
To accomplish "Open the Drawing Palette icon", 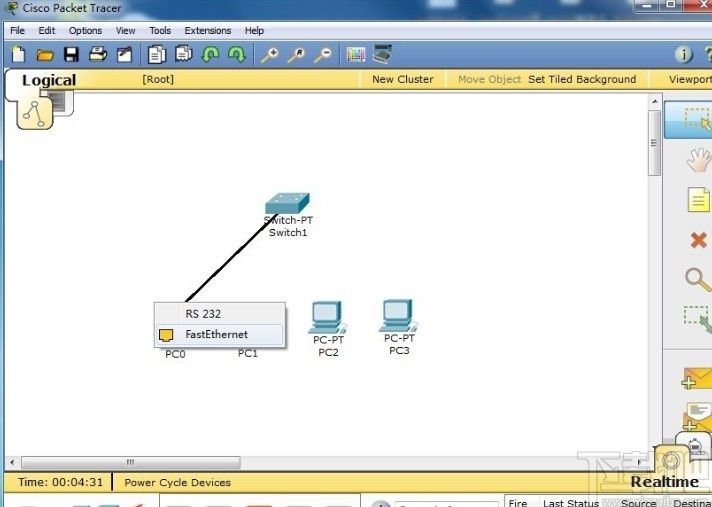I will (356, 55).
